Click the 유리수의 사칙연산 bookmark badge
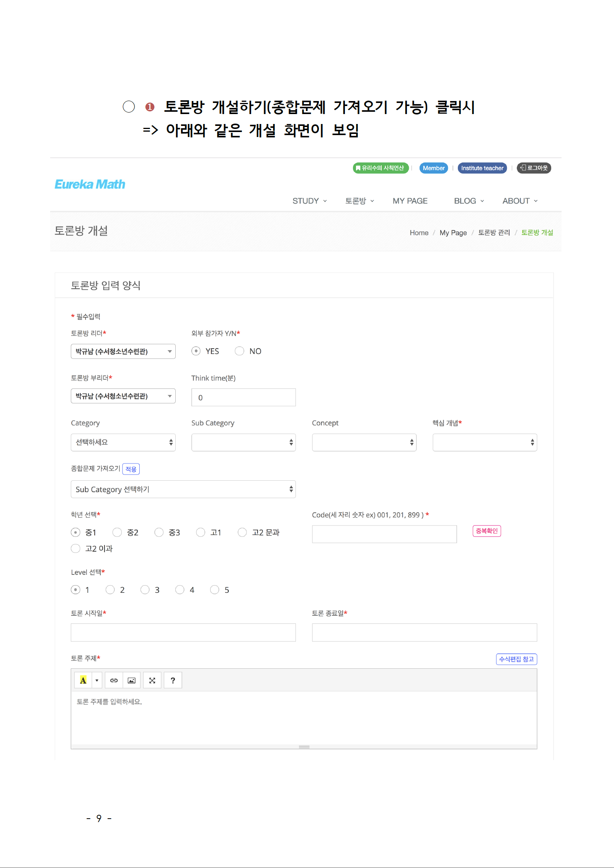Screen dimensions: 614x868 pos(380,168)
